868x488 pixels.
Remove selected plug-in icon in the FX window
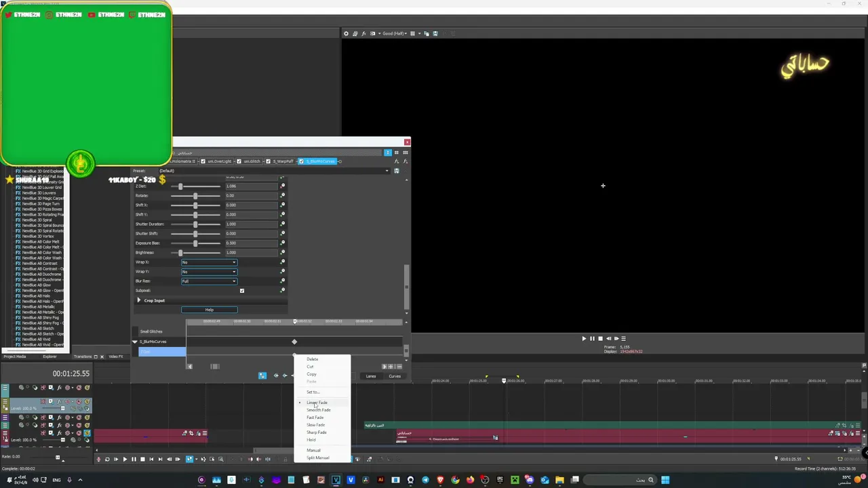click(405, 161)
